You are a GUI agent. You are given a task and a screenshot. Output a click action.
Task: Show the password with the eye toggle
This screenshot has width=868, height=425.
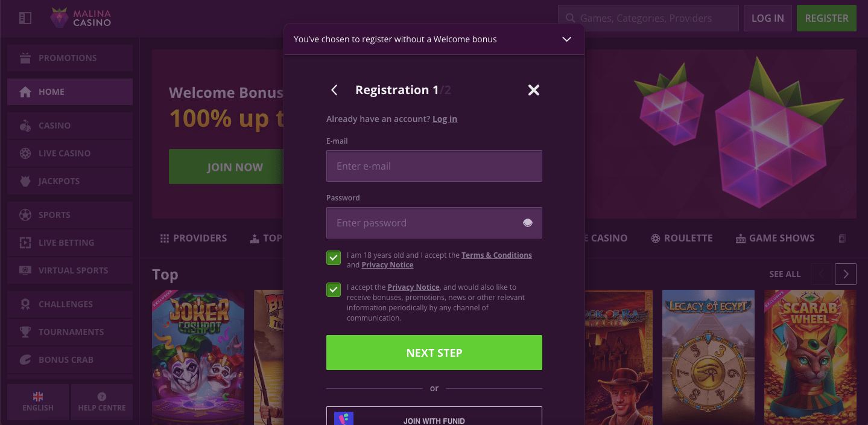pyautogui.click(x=527, y=223)
